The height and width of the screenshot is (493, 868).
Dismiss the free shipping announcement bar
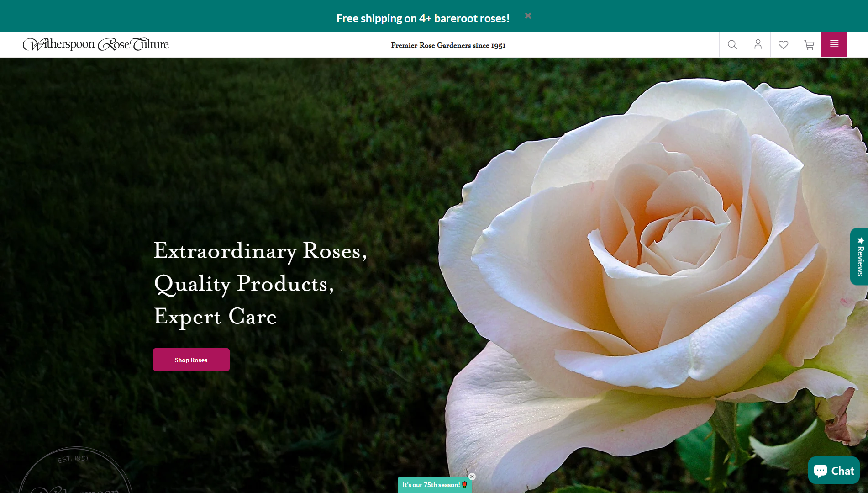(x=528, y=16)
